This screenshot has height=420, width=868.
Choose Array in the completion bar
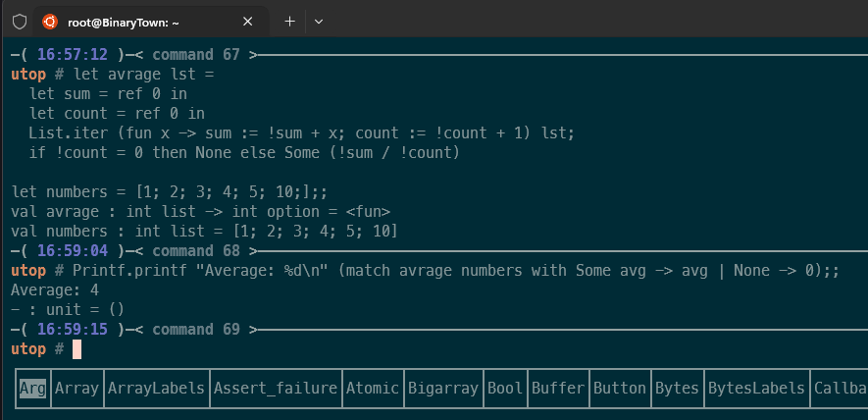(x=77, y=389)
